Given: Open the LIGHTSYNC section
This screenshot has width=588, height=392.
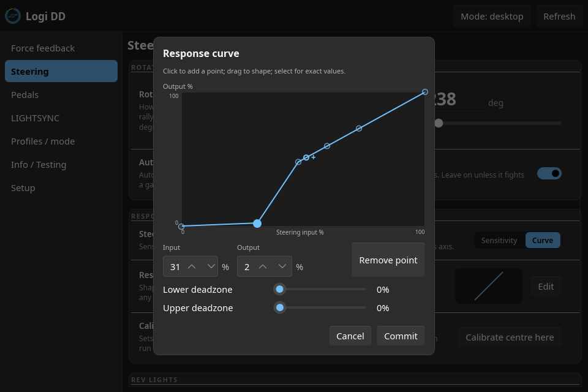Looking at the screenshot, I should (61, 118).
